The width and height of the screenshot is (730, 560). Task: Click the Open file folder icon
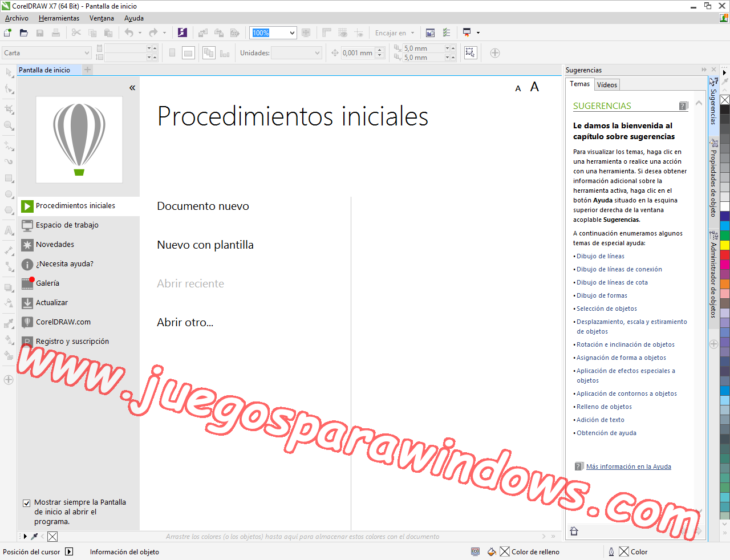click(24, 33)
